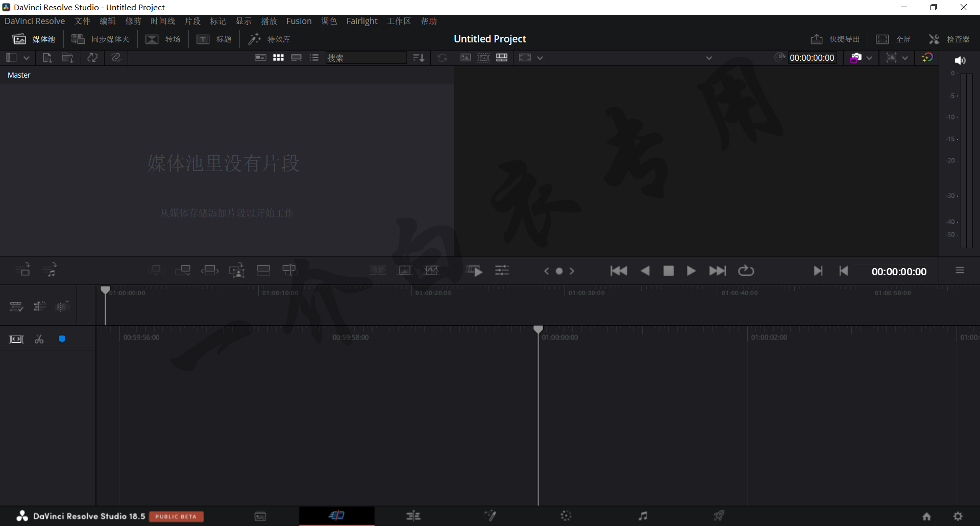
Task: Open the media pool sort order menu
Action: point(419,58)
